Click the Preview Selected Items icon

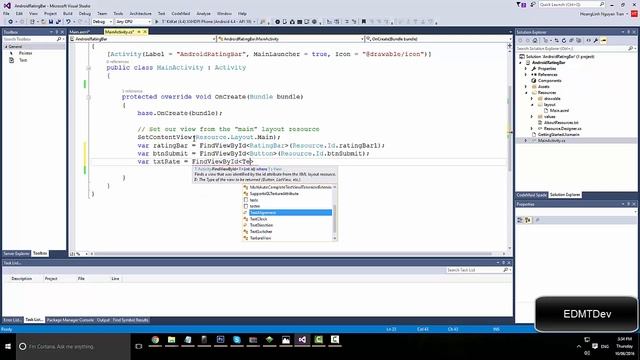(x=604, y=40)
